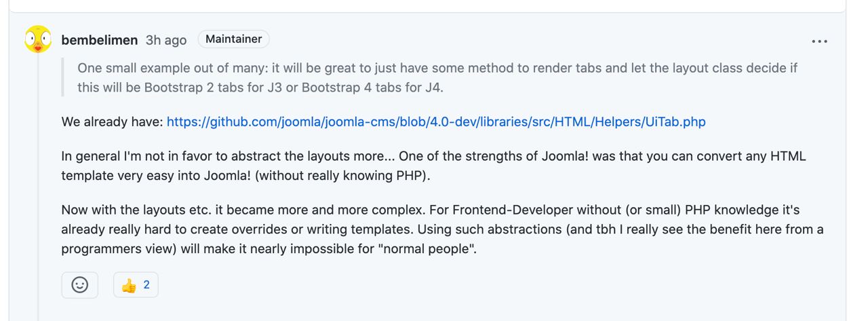This screenshot has height=321, width=868.
Task: Open the UiTab.php GitHub link
Action: pos(436,122)
